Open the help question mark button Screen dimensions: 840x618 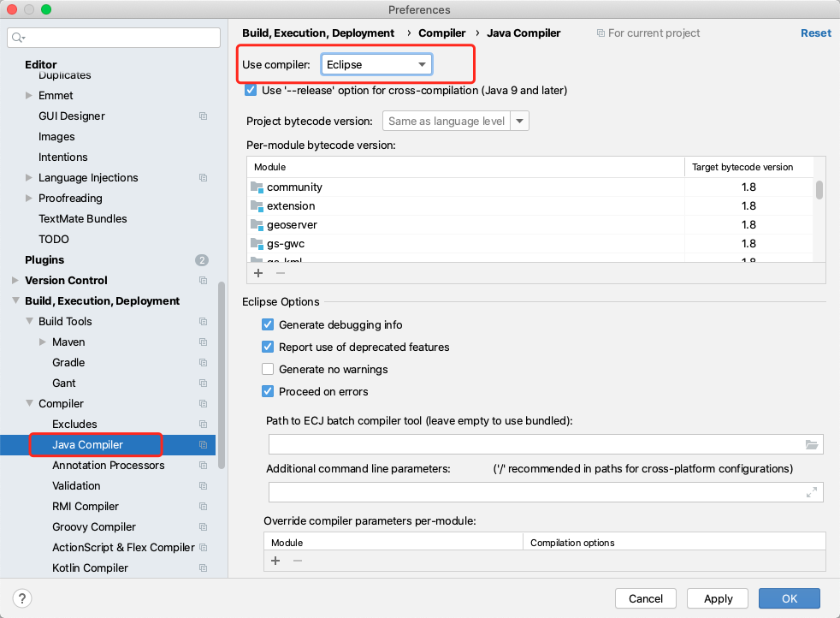[23, 598]
